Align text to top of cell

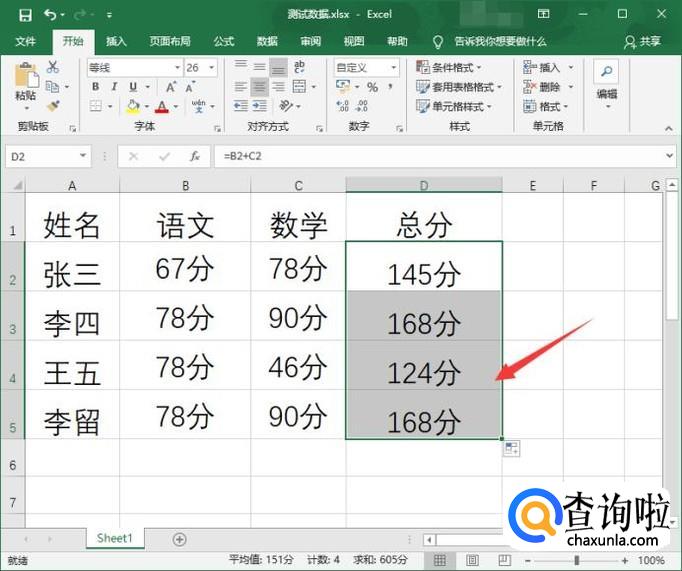point(241,66)
